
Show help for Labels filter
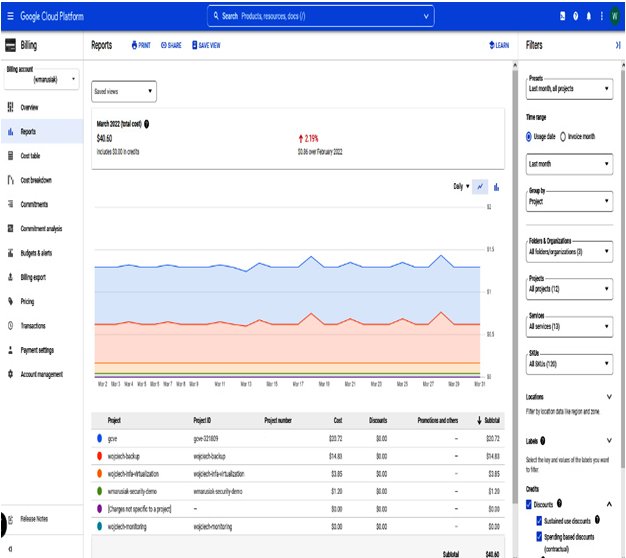point(543,441)
